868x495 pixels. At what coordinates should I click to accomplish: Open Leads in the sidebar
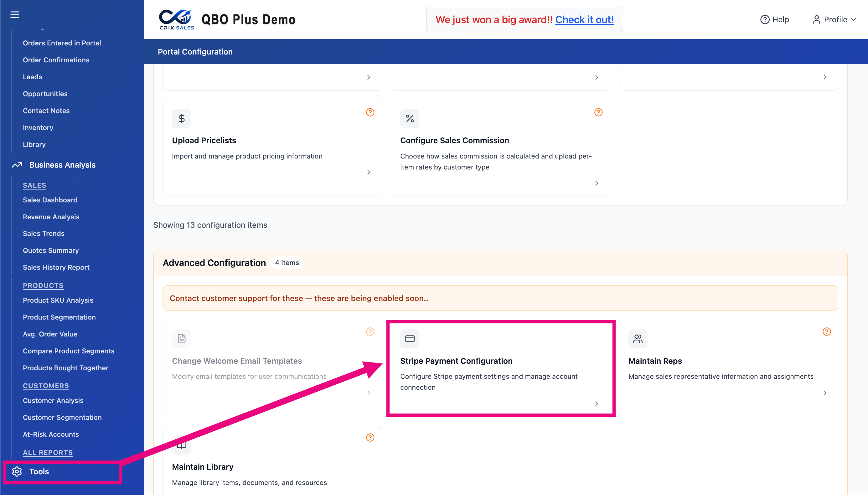pyautogui.click(x=32, y=77)
